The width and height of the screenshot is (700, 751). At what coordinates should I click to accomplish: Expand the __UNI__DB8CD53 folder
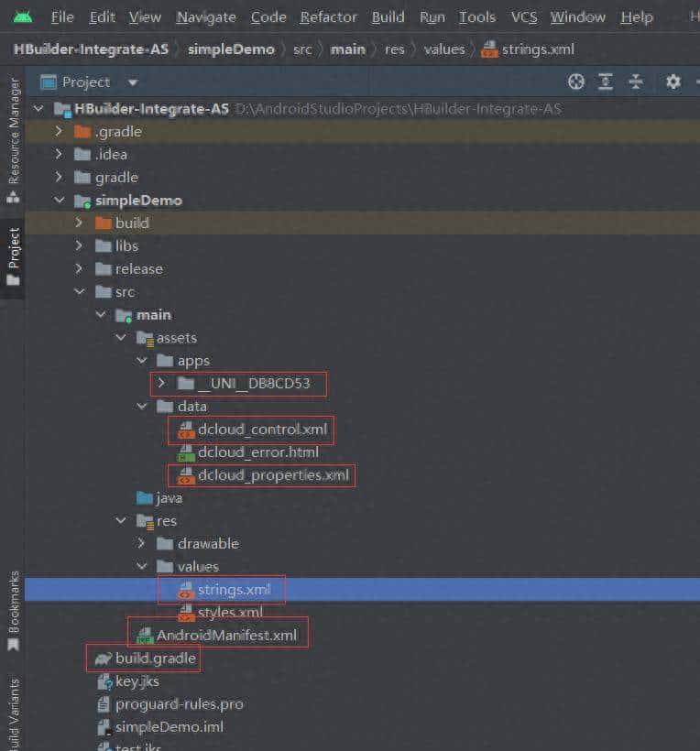pos(161,384)
